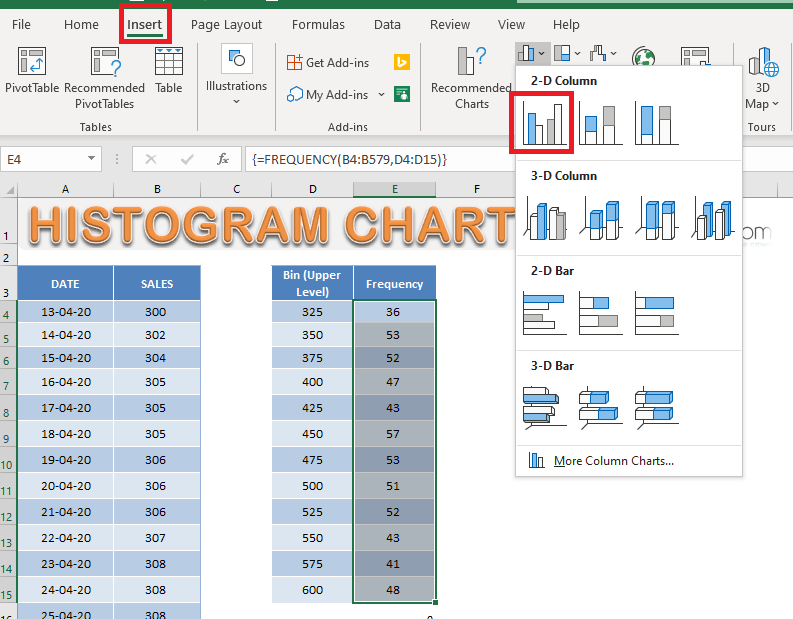Select the 2-D Stacked Column chart
This screenshot has width=793, height=619.
pyautogui.click(x=600, y=123)
